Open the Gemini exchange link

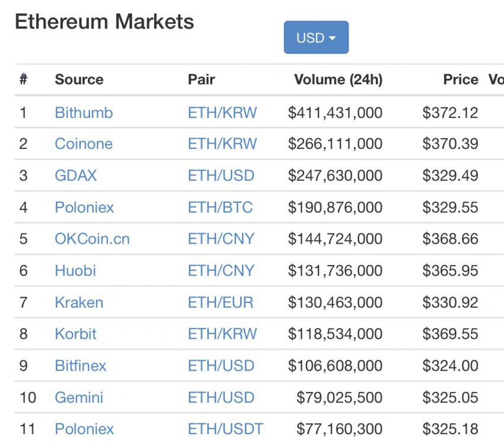click(79, 397)
